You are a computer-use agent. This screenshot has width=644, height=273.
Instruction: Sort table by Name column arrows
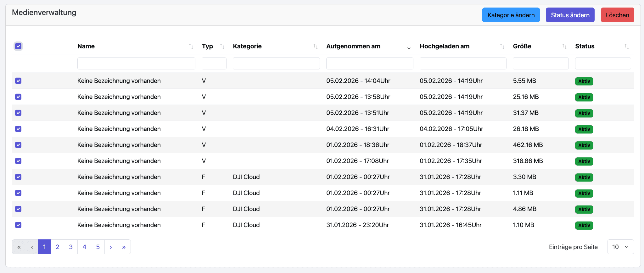coord(191,46)
